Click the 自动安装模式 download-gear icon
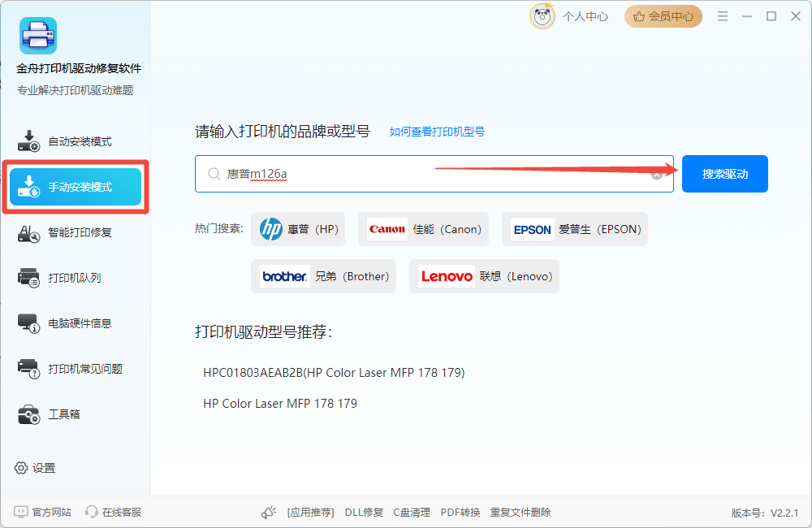Viewport: 812px width, 528px height. [28, 141]
